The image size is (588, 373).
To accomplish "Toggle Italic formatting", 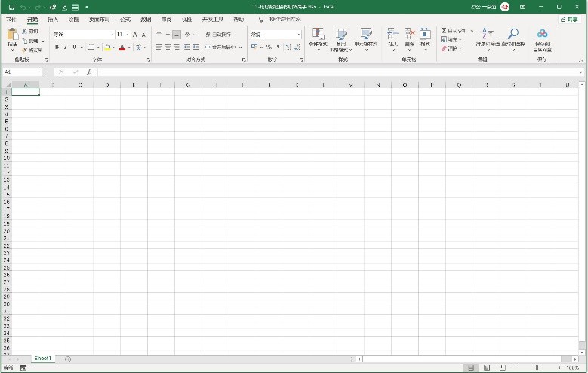I will (66, 47).
